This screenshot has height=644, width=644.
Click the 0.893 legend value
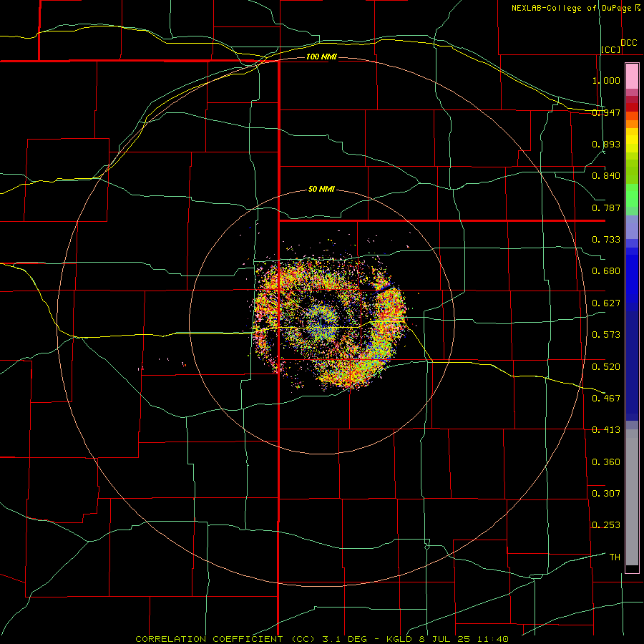click(606, 144)
